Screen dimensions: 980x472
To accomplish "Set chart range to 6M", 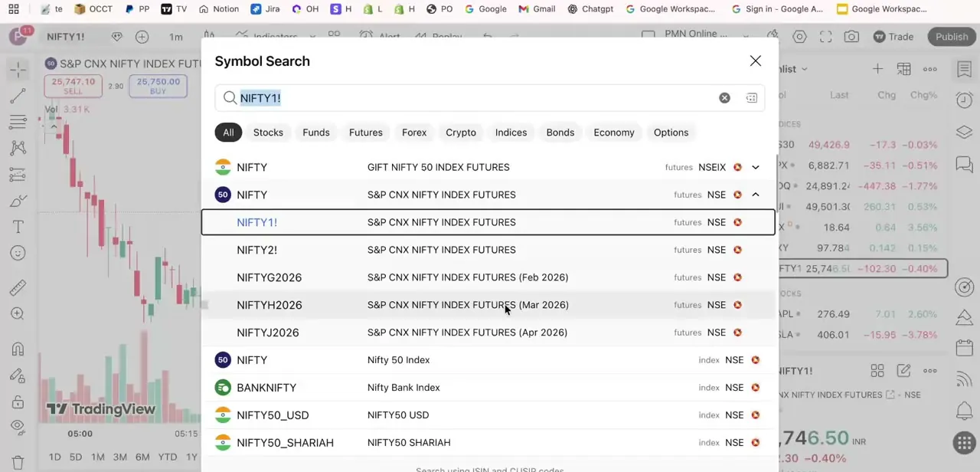I will [142, 457].
